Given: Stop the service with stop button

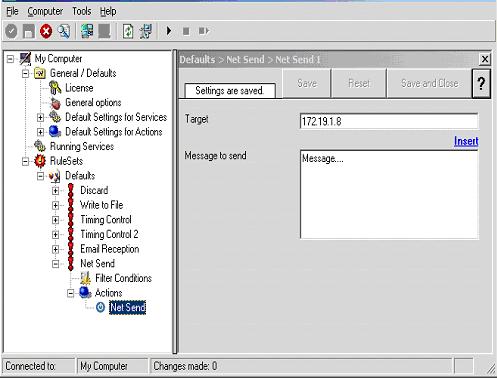Looking at the screenshot, I should point(186,31).
